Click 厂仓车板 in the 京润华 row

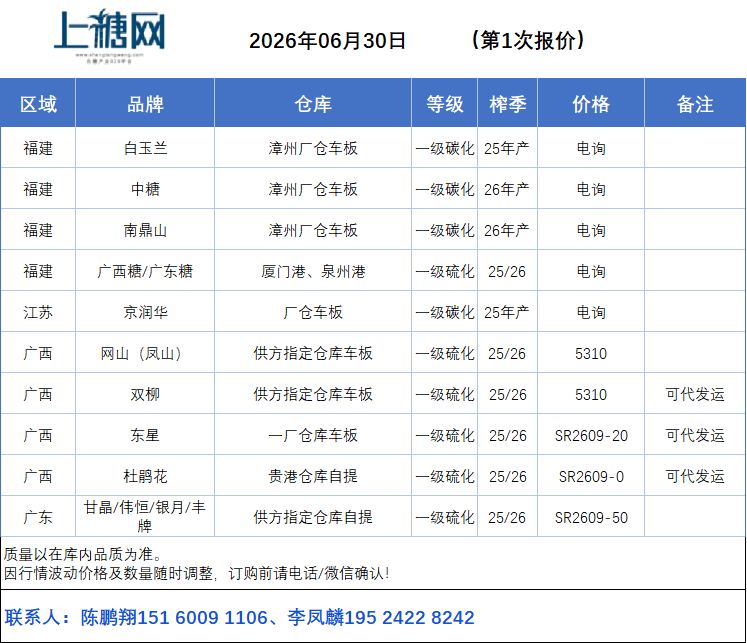(x=313, y=312)
